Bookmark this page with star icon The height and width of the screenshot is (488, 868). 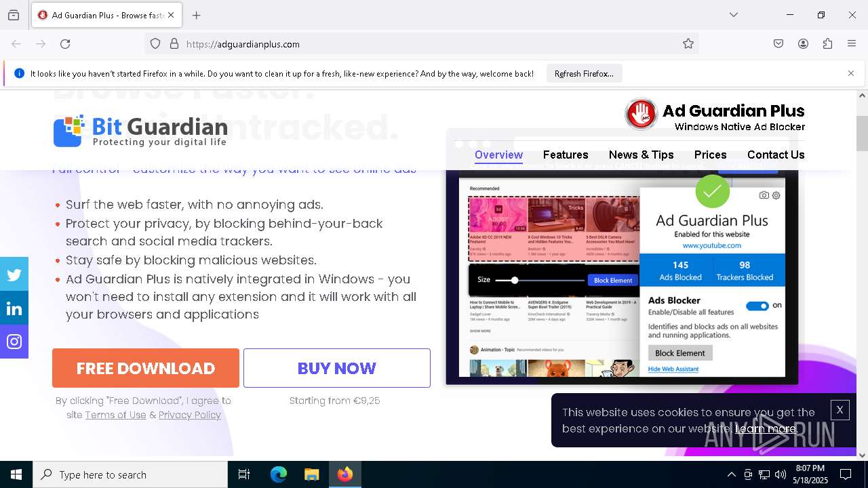click(x=688, y=44)
